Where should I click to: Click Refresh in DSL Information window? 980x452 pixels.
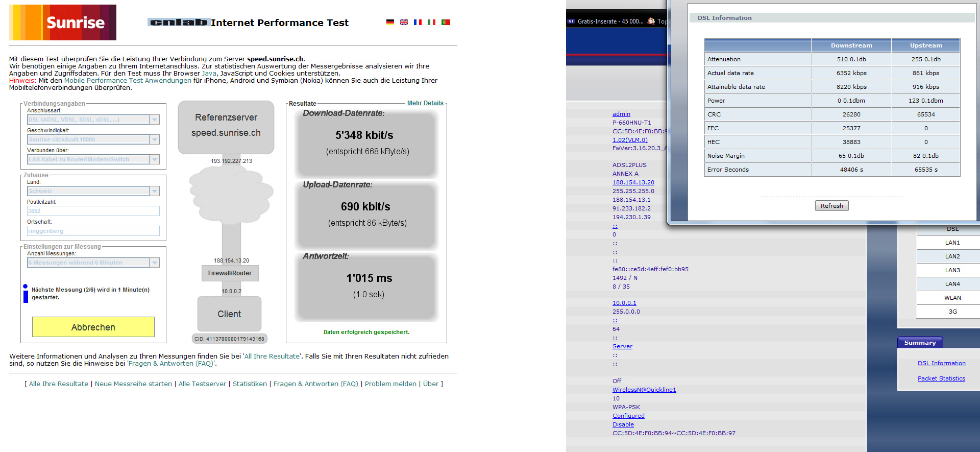click(832, 206)
